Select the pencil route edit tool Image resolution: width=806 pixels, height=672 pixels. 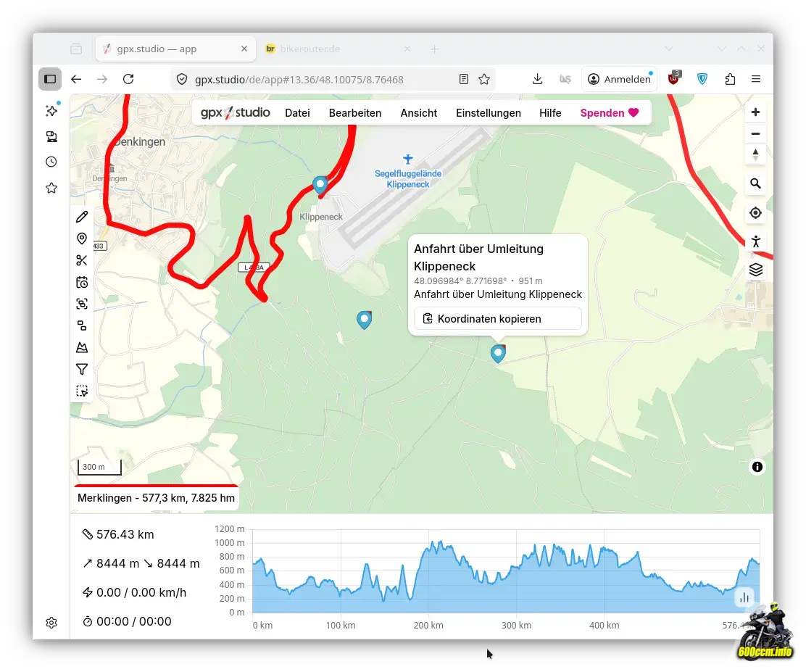(x=82, y=217)
